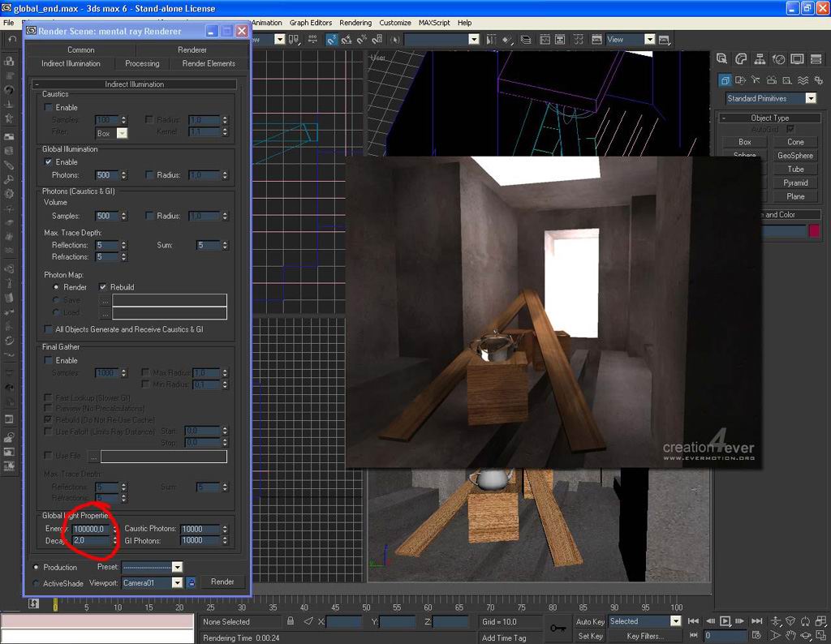Toggle the viewport lock icon beside Camera01
Image resolution: width=831 pixels, height=644 pixels.
click(192, 582)
